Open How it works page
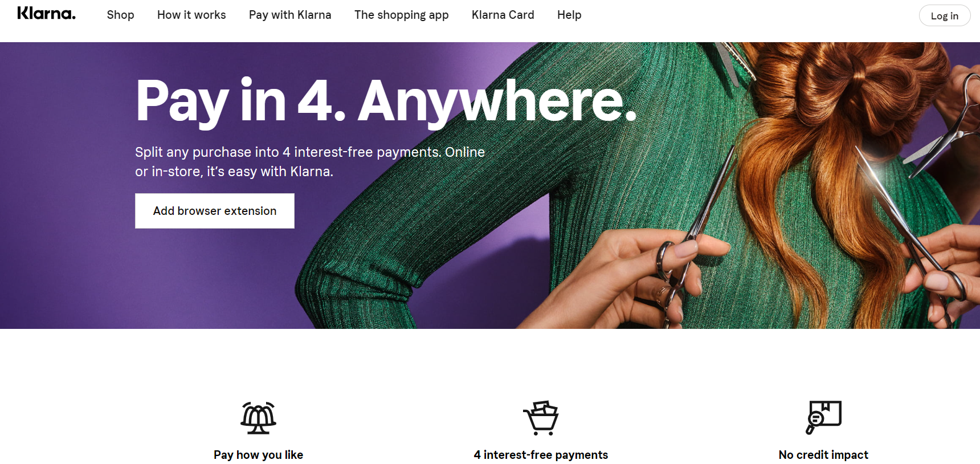The height and width of the screenshot is (464, 980). point(191,15)
